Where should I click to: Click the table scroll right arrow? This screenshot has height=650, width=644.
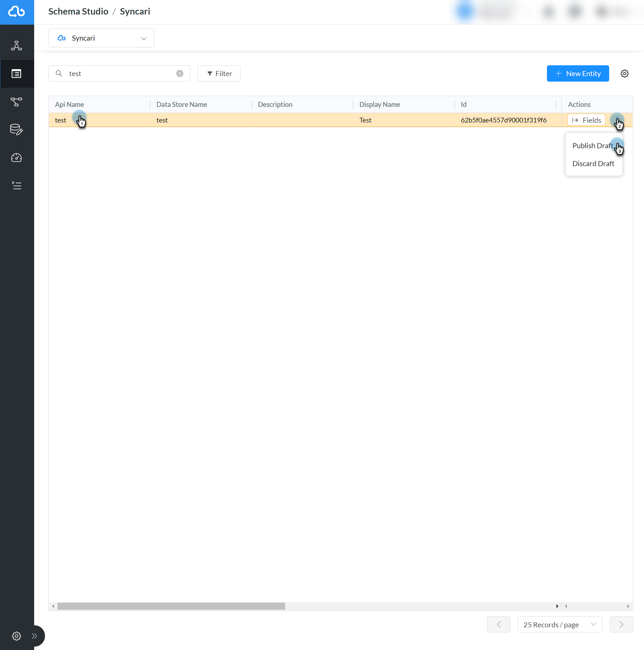(x=557, y=606)
